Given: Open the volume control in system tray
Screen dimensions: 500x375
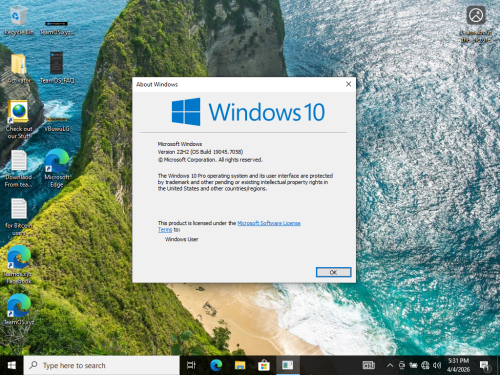Looking at the screenshot, I should click(x=437, y=365).
